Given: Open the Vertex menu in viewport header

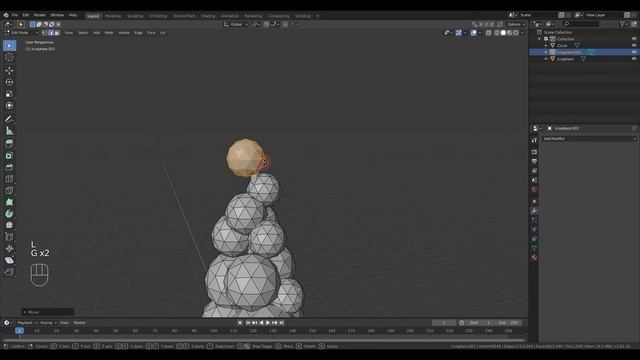Looking at the screenshot, I should 123,33.
